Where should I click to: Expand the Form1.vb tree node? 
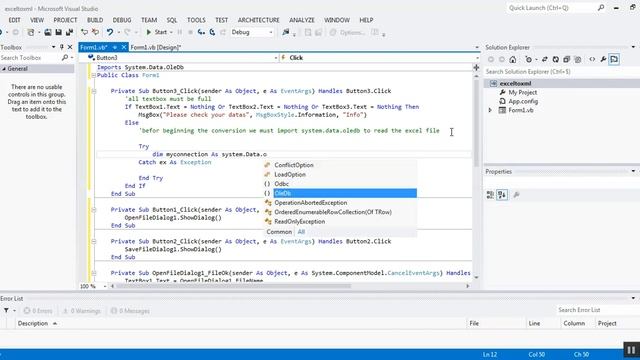[x=490, y=110]
